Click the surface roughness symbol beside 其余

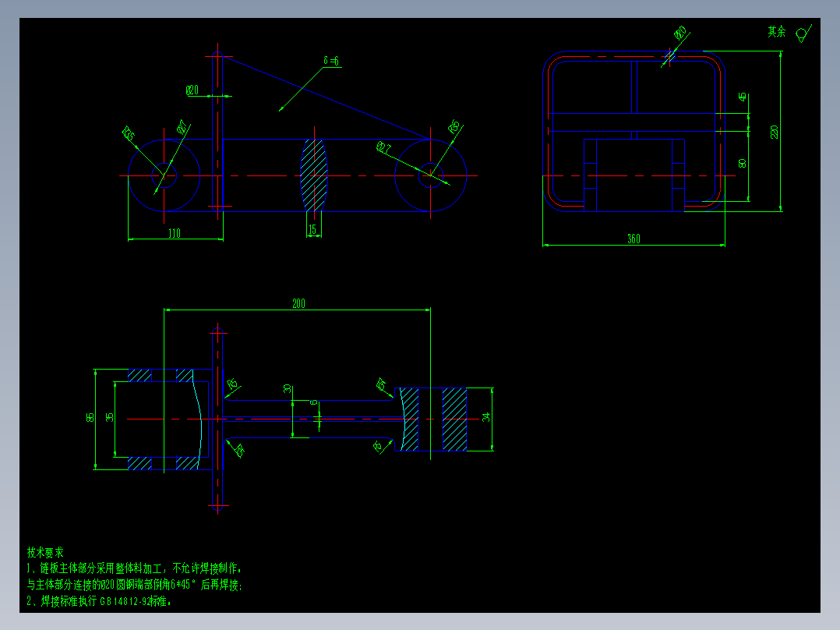coord(803,34)
